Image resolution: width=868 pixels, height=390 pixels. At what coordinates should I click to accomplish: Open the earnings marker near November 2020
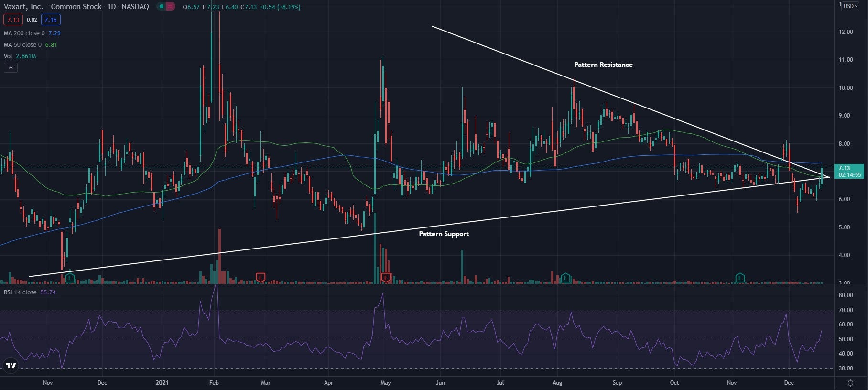click(x=70, y=277)
